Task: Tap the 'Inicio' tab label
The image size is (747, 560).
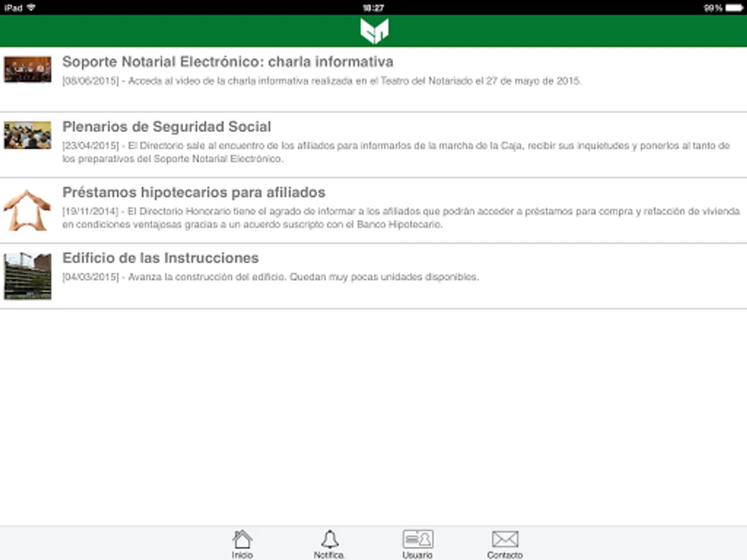Action: tap(242, 555)
